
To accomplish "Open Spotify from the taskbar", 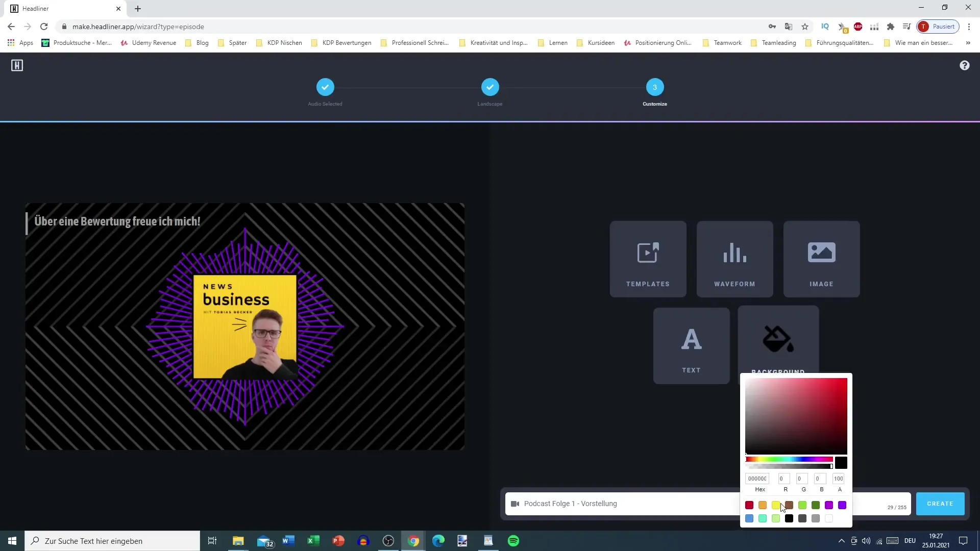I will click(x=513, y=541).
